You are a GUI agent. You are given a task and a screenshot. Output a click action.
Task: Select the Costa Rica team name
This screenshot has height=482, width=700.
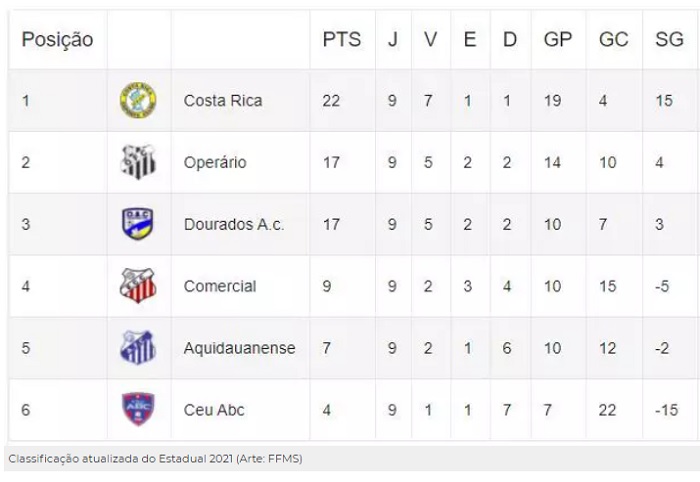[x=223, y=101]
